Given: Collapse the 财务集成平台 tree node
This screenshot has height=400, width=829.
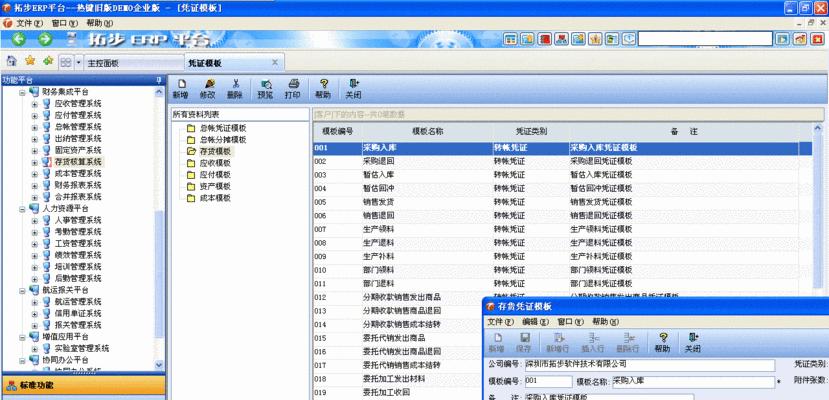Looking at the screenshot, I should pos(23,92).
